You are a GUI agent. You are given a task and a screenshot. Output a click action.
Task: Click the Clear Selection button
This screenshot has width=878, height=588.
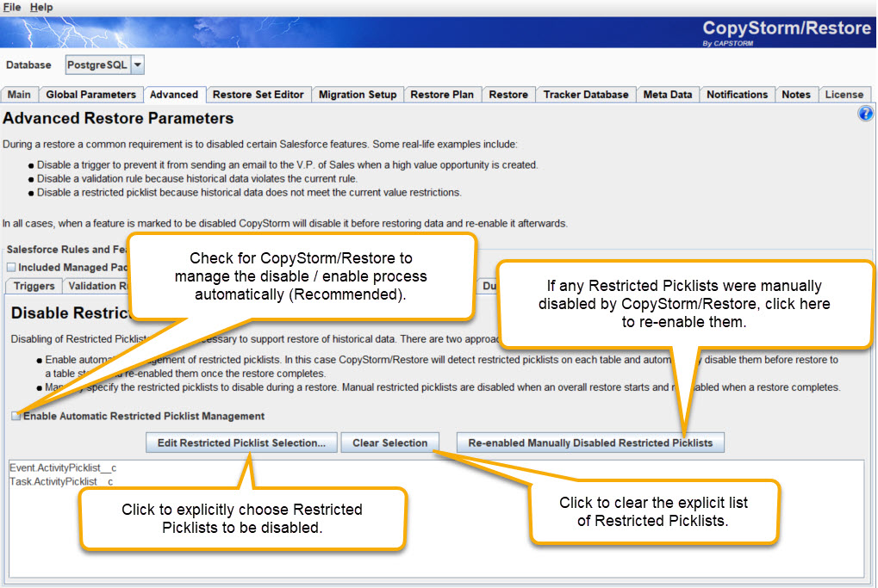click(389, 443)
